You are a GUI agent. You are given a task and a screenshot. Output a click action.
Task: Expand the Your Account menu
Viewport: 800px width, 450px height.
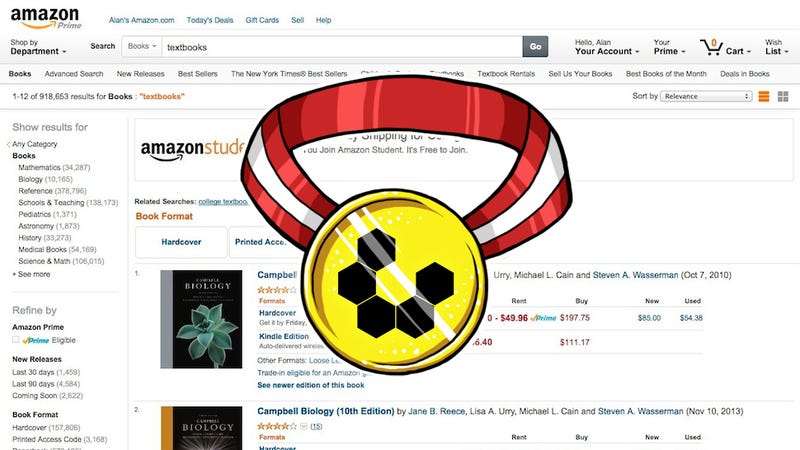point(607,47)
